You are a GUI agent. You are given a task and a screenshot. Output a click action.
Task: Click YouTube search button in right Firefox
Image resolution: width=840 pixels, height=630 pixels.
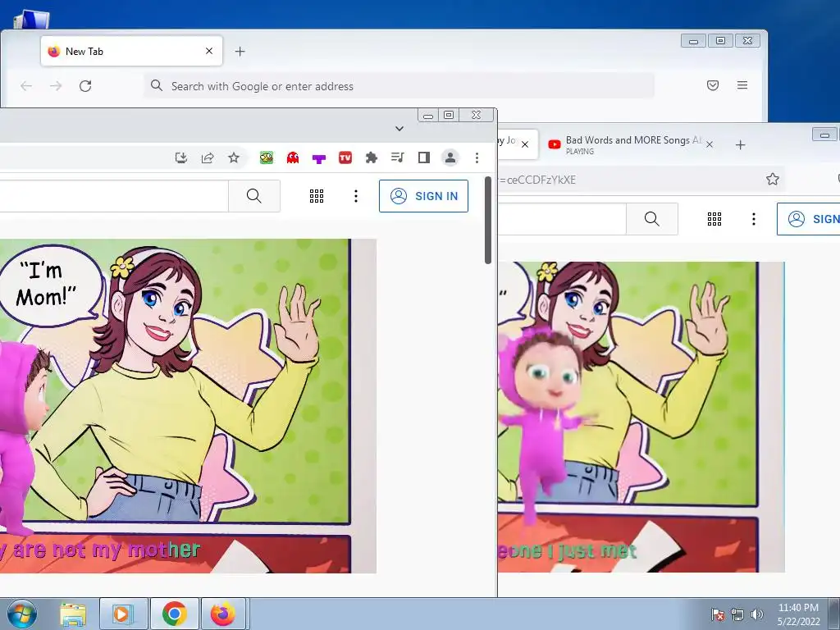click(x=651, y=218)
